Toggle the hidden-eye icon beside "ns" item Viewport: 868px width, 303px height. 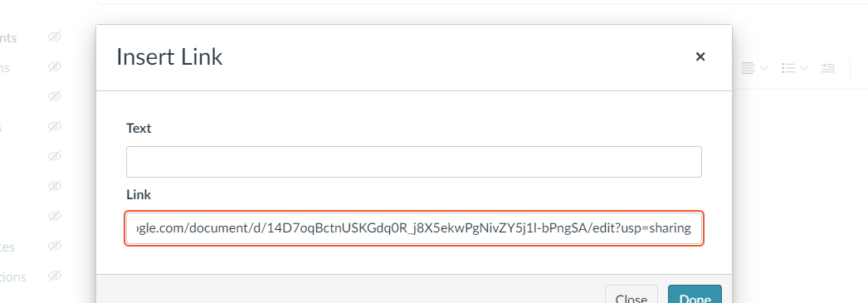coord(54,67)
